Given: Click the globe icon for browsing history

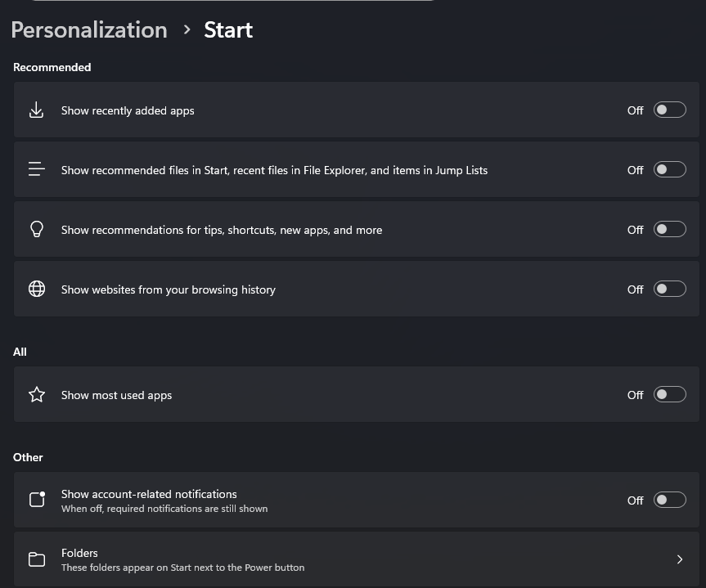Looking at the screenshot, I should tap(37, 289).
